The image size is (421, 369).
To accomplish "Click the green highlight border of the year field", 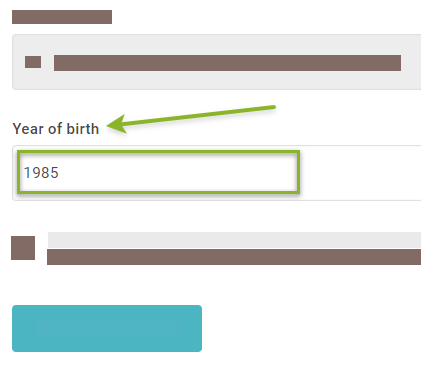I will pyautogui.click(x=158, y=152).
